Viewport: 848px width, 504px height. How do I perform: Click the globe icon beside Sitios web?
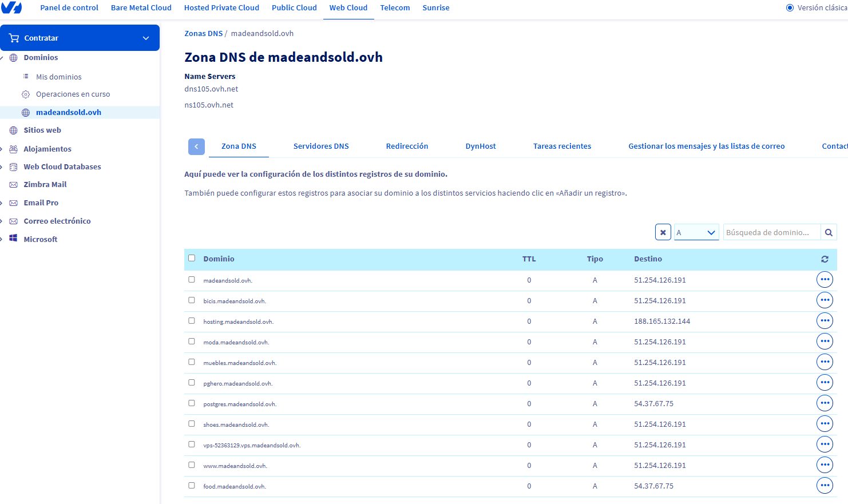(14, 130)
